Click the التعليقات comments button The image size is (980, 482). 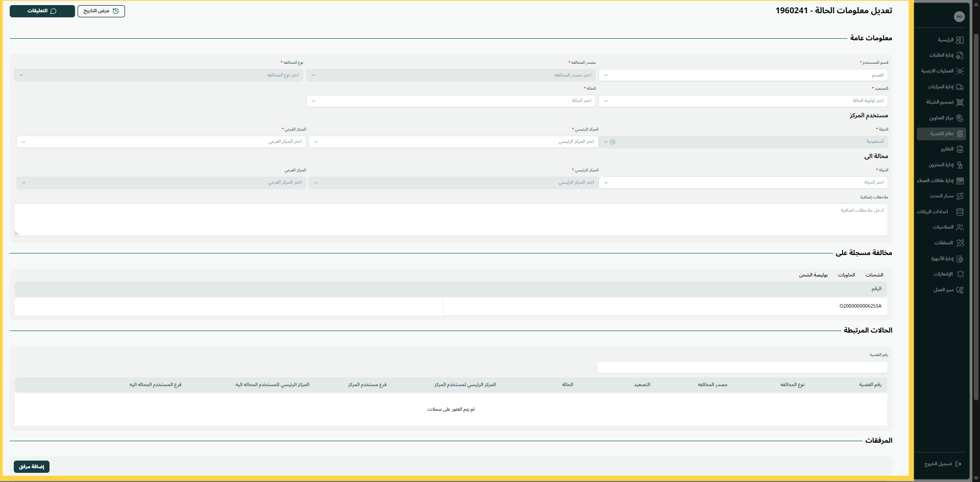pos(42,11)
